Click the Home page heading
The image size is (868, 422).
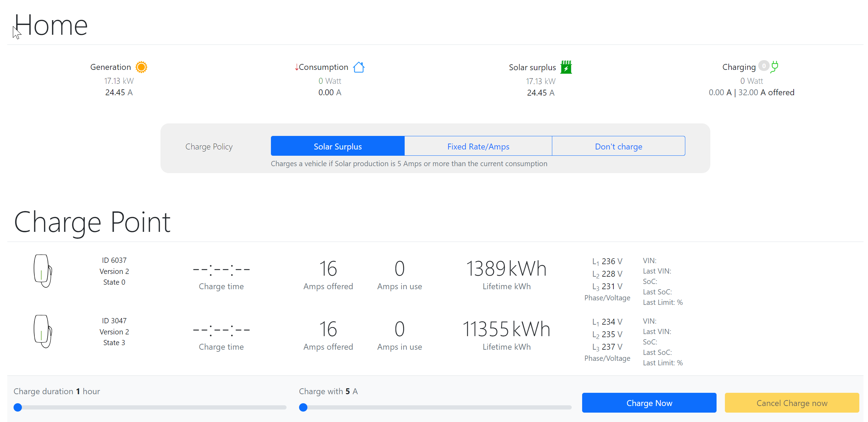coord(51,25)
